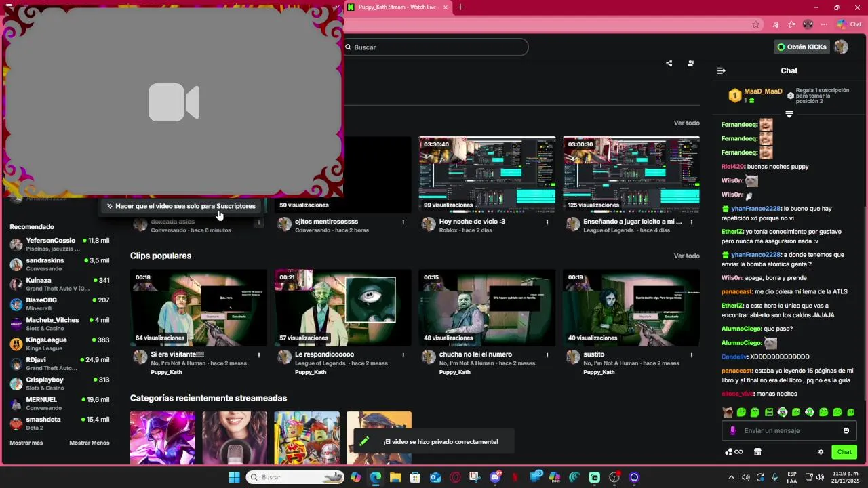Open options for 'ojitos mentirososss' video

[403, 222]
